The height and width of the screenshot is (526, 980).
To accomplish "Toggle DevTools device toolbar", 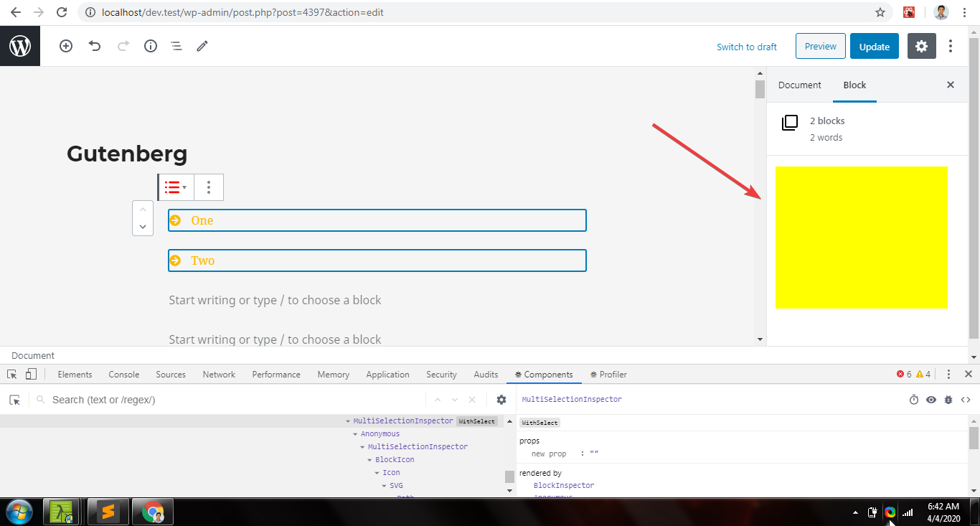I will tap(31, 374).
